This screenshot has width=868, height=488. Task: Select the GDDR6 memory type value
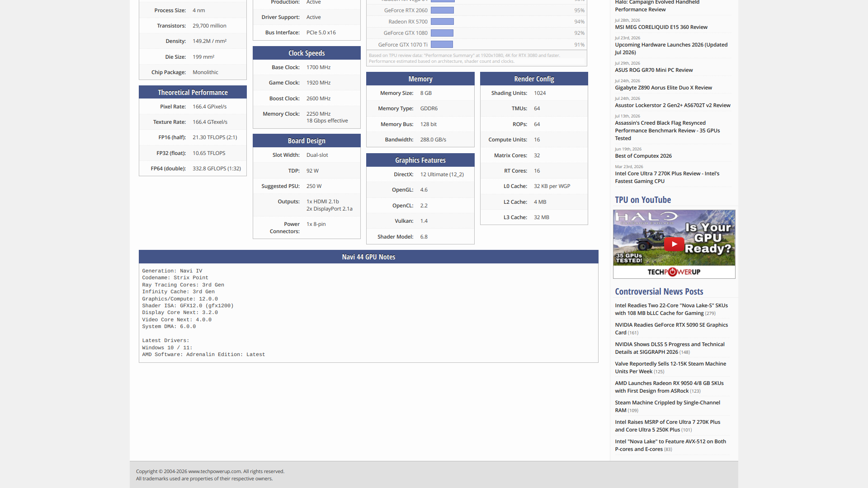point(429,108)
